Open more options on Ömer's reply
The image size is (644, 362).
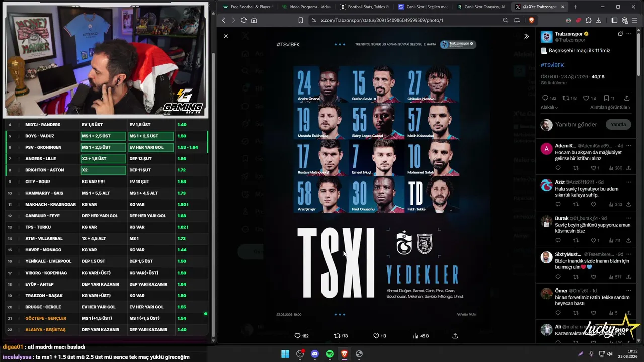(x=628, y=291)
